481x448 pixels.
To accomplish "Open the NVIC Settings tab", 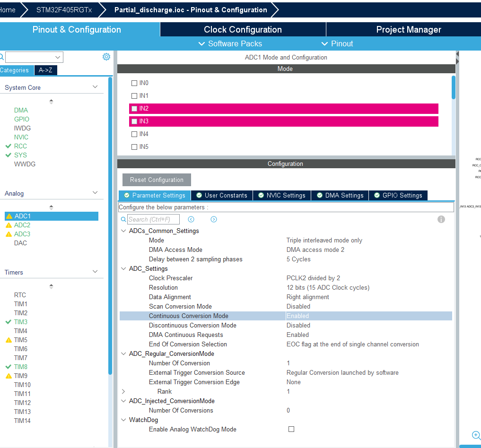I will [281, 195].
